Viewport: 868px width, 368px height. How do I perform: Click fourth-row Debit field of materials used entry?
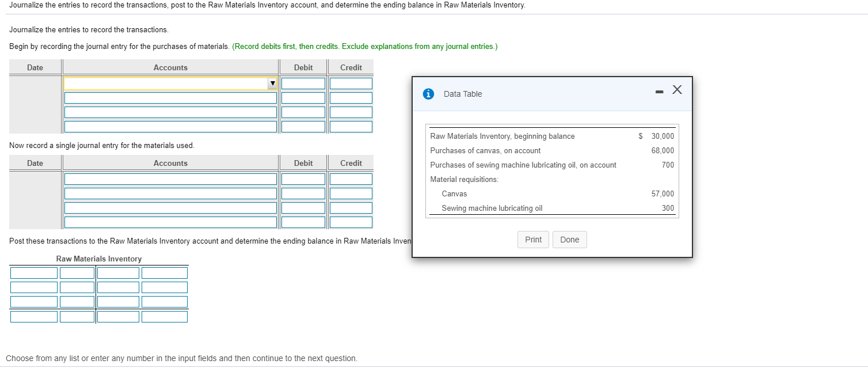pyautogui.click(x=303, y=222)
